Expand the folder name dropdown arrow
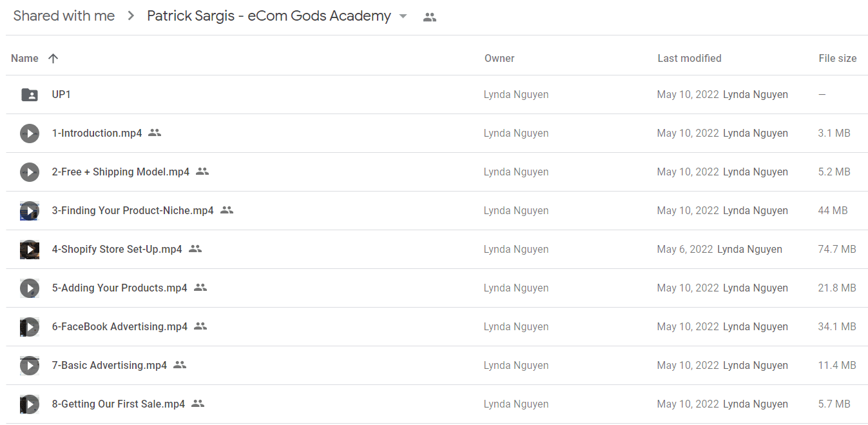 tap(403, 17)
